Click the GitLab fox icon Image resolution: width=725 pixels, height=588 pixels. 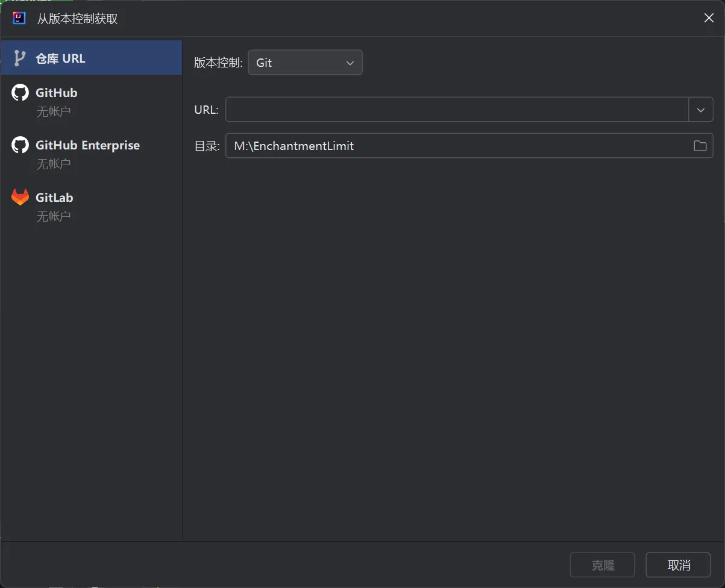(x=20, y=198)
